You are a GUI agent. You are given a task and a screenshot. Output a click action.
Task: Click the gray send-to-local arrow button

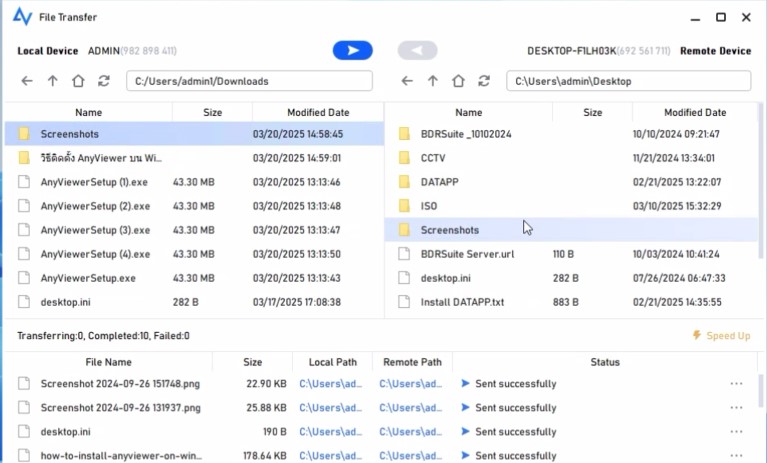tap(417, 51)
